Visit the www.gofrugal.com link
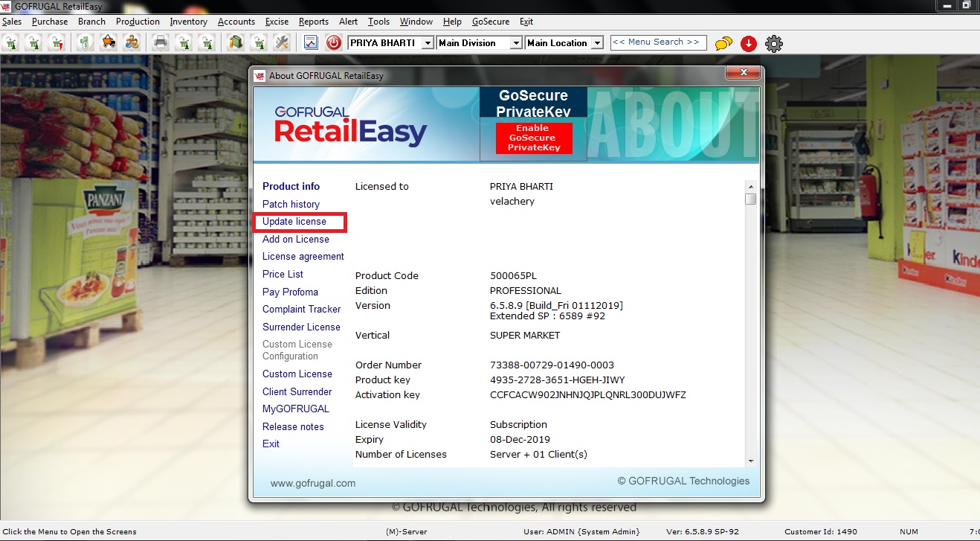Screen dimensions: 980x541 (313, 483)
